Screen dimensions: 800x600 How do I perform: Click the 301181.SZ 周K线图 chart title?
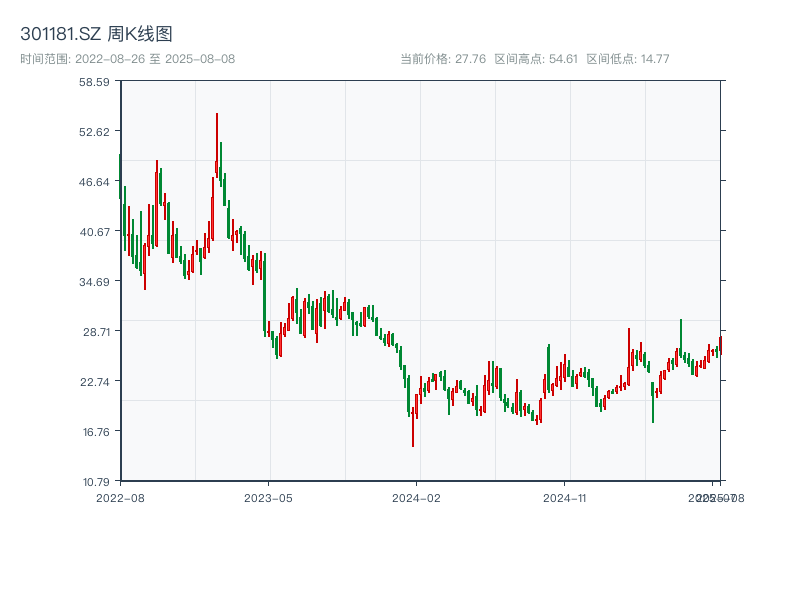tap(96, 34)
